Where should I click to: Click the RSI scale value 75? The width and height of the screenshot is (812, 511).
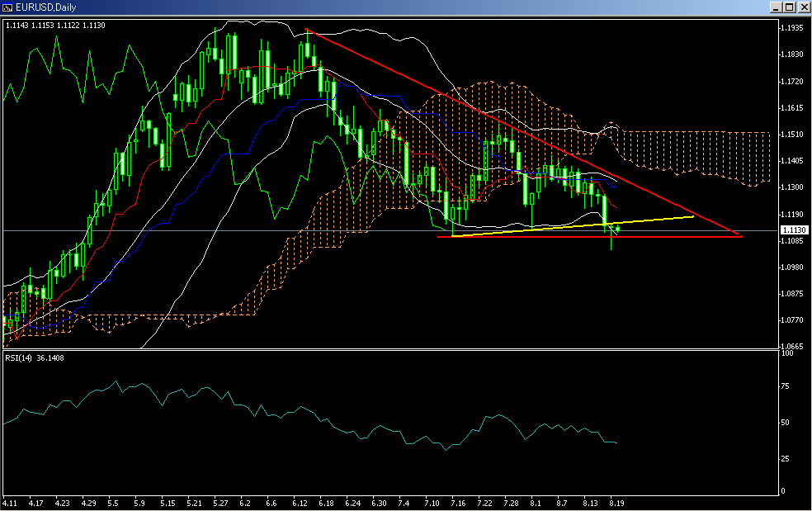pyautogui.click(x=785, y=386)
